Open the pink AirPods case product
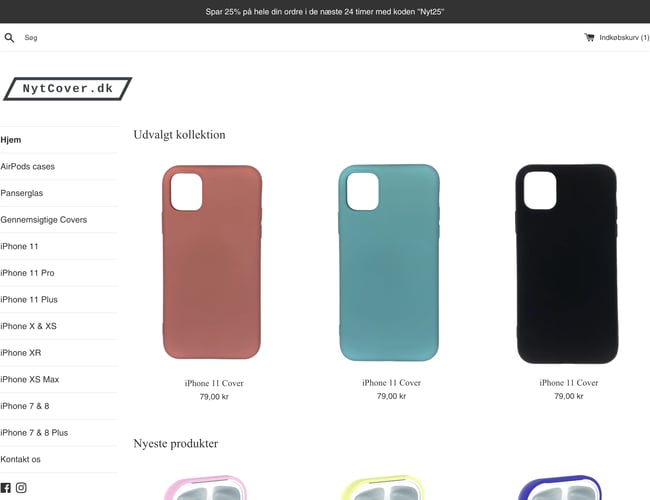 [x=206, y=488]
